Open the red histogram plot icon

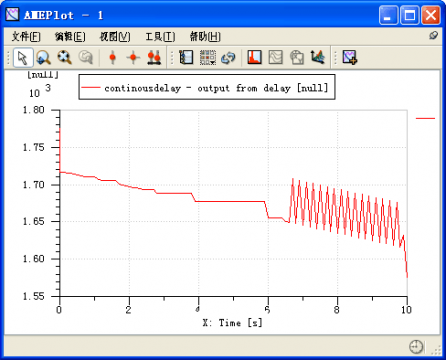(255, 57)
